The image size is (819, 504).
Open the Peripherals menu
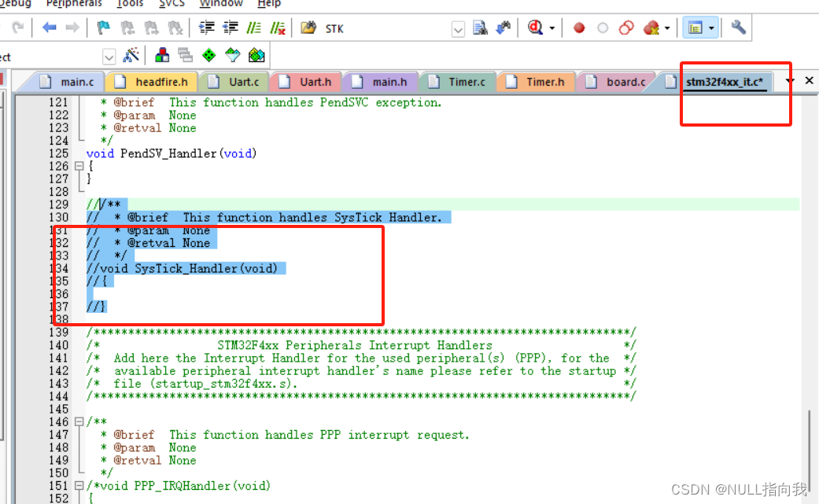click(72, 4)
